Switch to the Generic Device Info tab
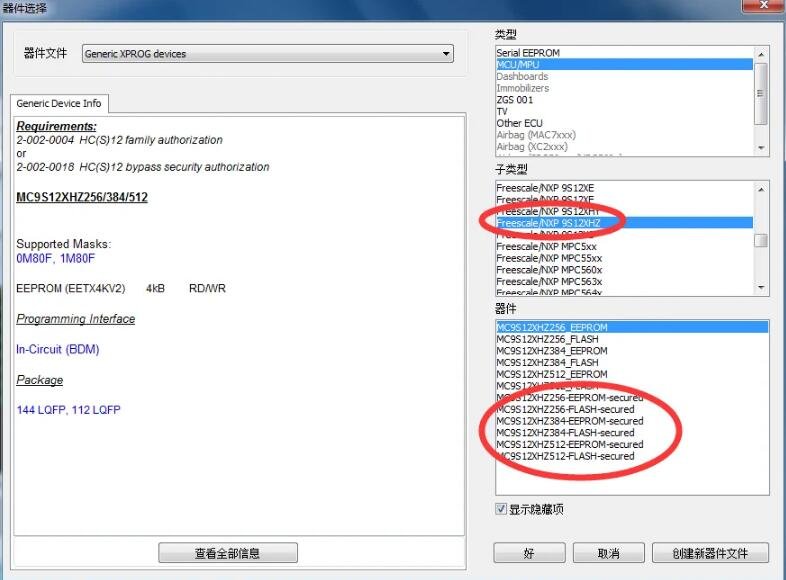This screenshot has width=786, height=580. click(59, 103)
